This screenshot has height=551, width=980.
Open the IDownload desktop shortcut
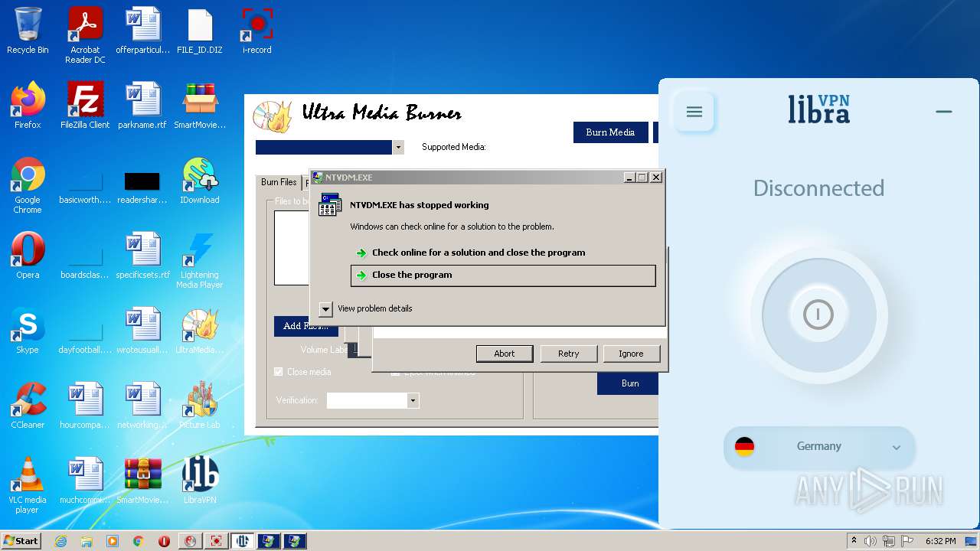click(x=200, y=181)
